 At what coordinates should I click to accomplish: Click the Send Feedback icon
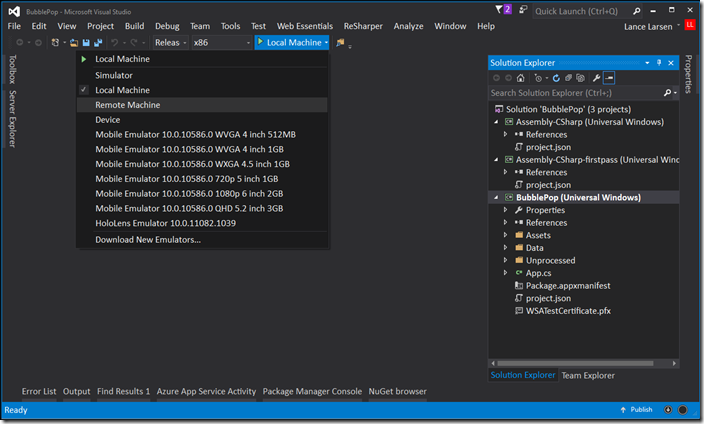pos(523,10)
